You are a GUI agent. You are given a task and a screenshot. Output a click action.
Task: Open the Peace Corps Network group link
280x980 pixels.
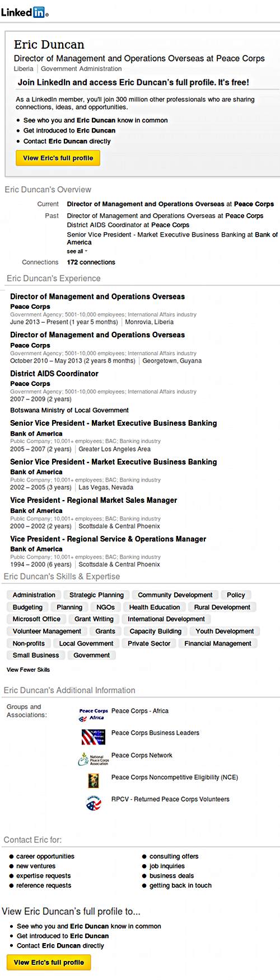(x=142, y=755)
